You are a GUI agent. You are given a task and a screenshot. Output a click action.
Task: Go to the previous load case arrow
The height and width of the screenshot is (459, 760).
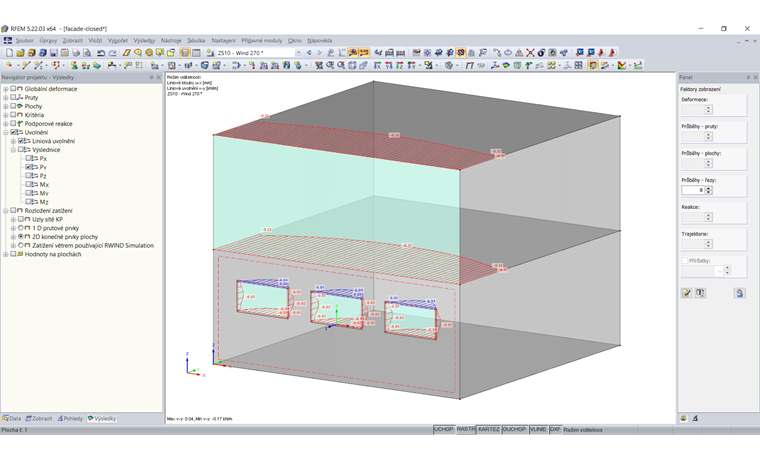(x=309, y=53)
